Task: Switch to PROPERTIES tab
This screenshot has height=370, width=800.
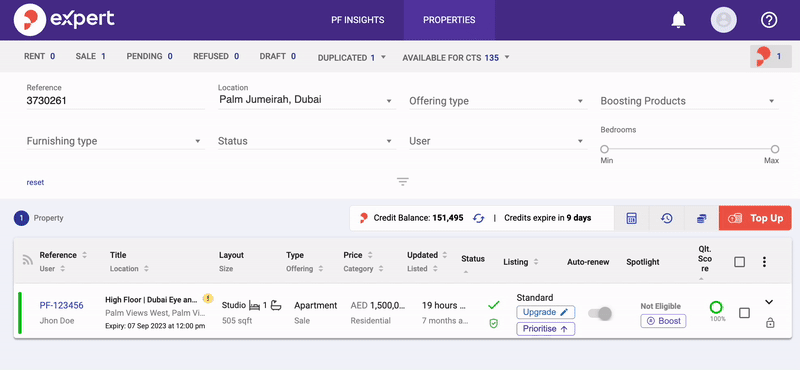Action: pos(449,20)
